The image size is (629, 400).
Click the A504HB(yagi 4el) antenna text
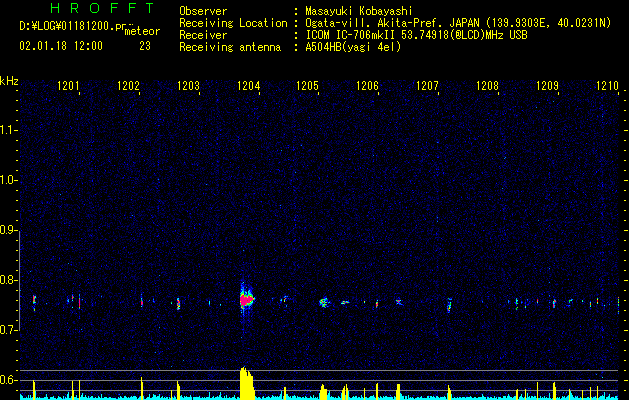pos(353,47)
